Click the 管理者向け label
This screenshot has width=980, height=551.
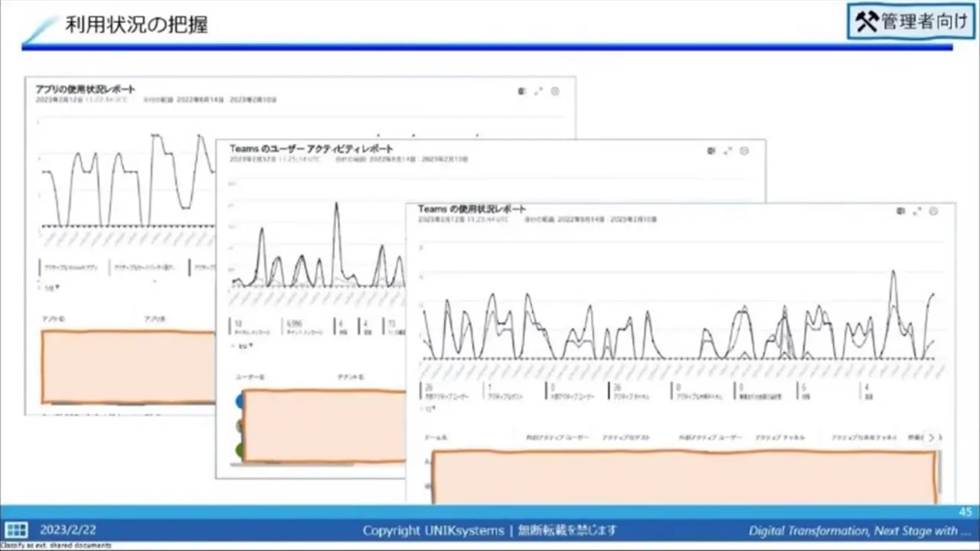click(x=924, y=21)
